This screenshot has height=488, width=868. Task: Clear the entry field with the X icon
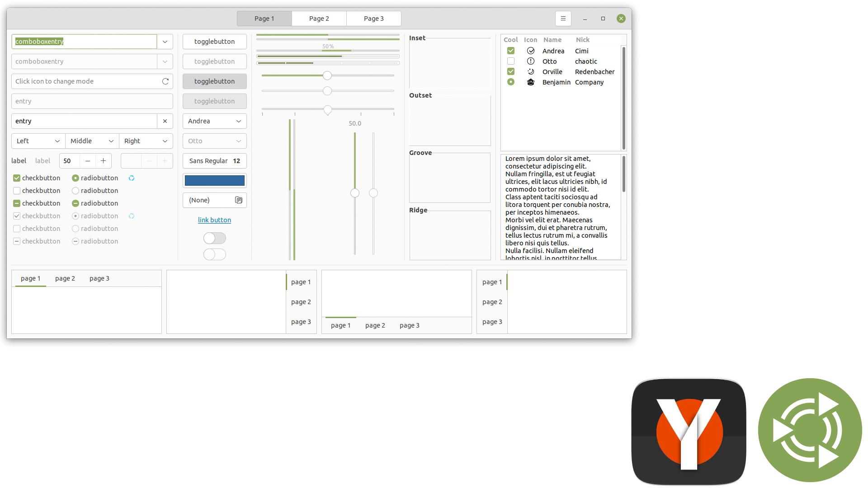coord(165,121)
